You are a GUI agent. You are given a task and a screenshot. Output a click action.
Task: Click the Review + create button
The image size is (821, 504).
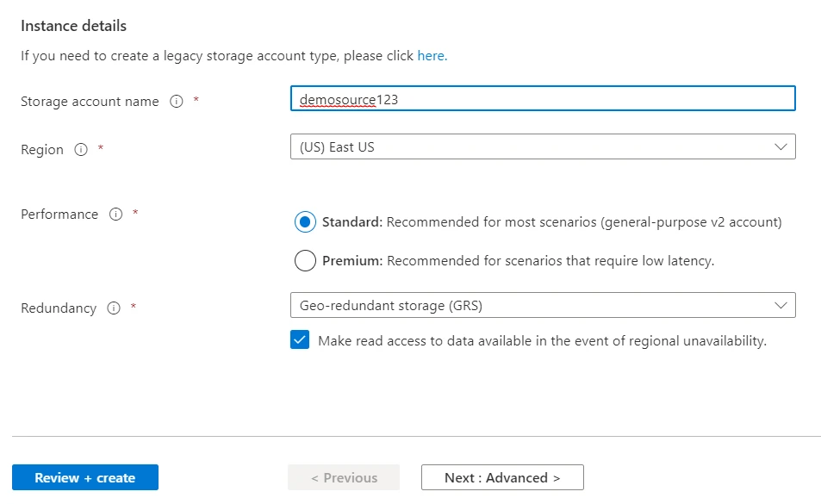point(84,476)
